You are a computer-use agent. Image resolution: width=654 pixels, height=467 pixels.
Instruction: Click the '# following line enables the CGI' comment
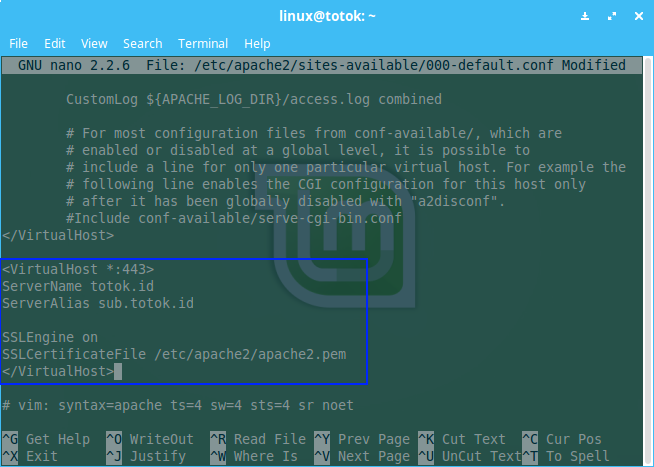326,185
